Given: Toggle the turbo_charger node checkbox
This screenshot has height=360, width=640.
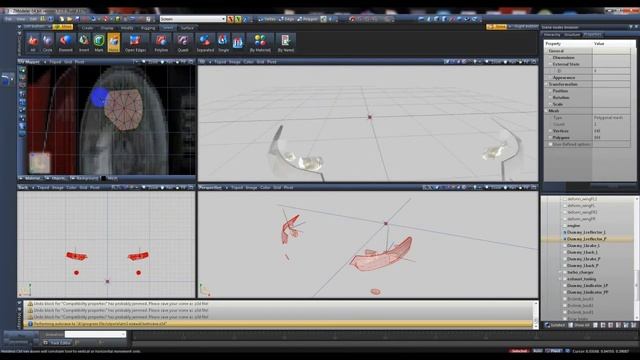Looking at the screenshot, I should [x=565, y=272].
